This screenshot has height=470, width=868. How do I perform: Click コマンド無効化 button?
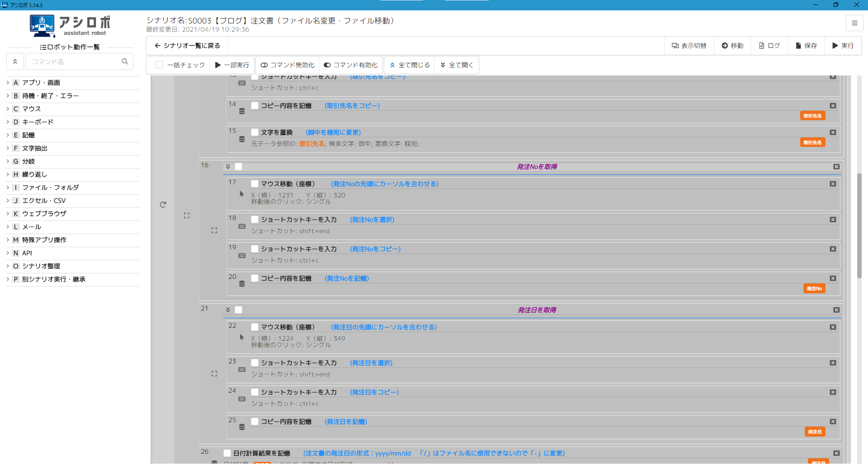point(288,65)
